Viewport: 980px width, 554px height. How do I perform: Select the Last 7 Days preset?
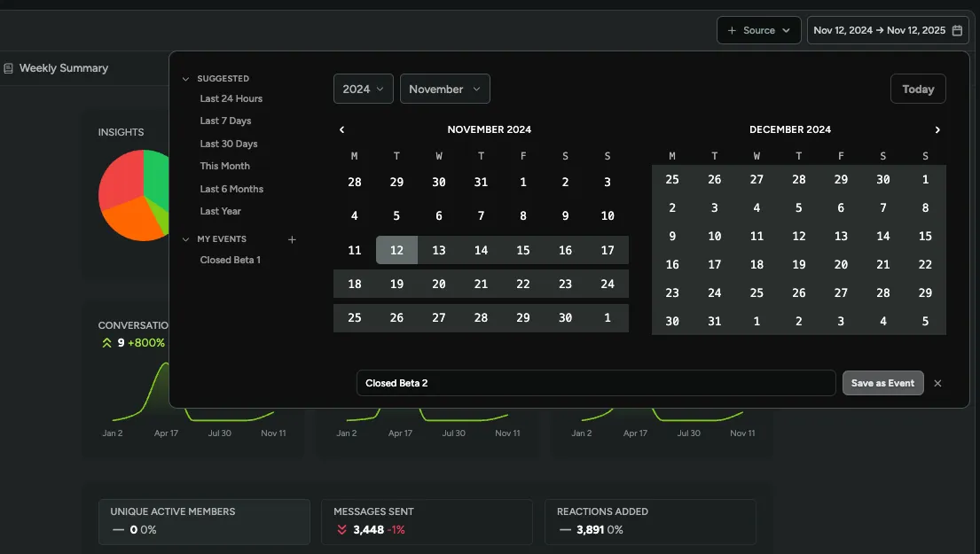point(224,121)
